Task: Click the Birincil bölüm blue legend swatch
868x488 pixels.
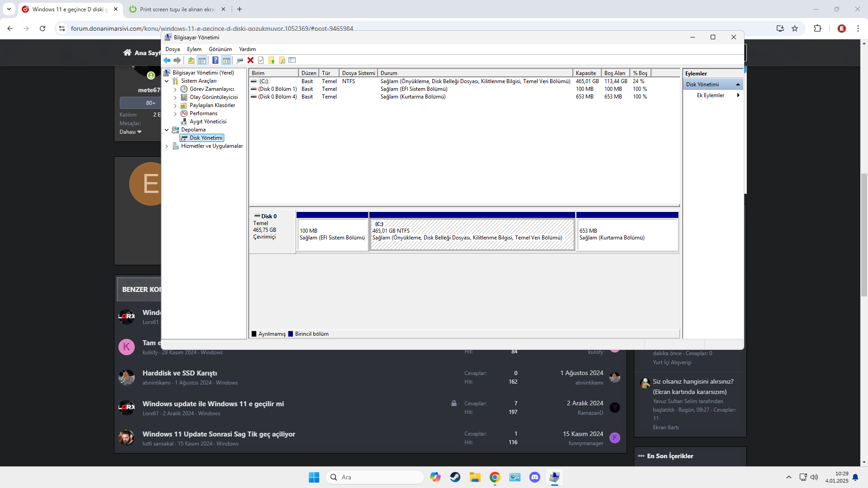Action: pos(291,334)
